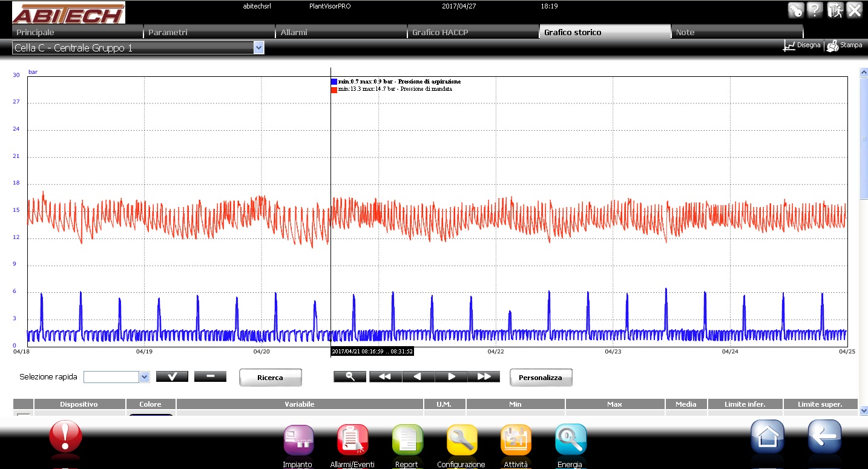Click the blue back arrow icon
Image resolution: width=868 pixels, height=469 pixels.
coord(824,436)
